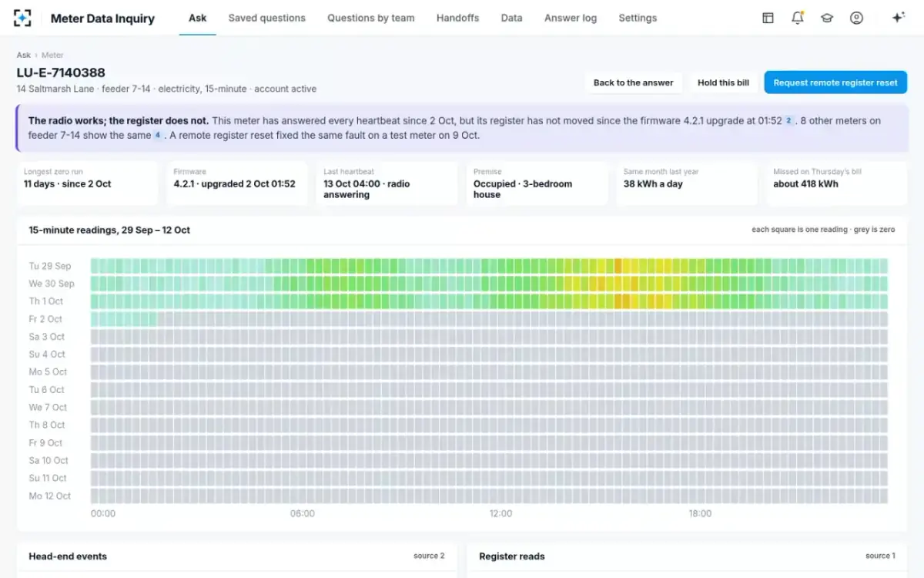Click first 00:00 grey square on Sa 3 Oct
This screenshot has height=578, width=924.
tap(95, 337)
